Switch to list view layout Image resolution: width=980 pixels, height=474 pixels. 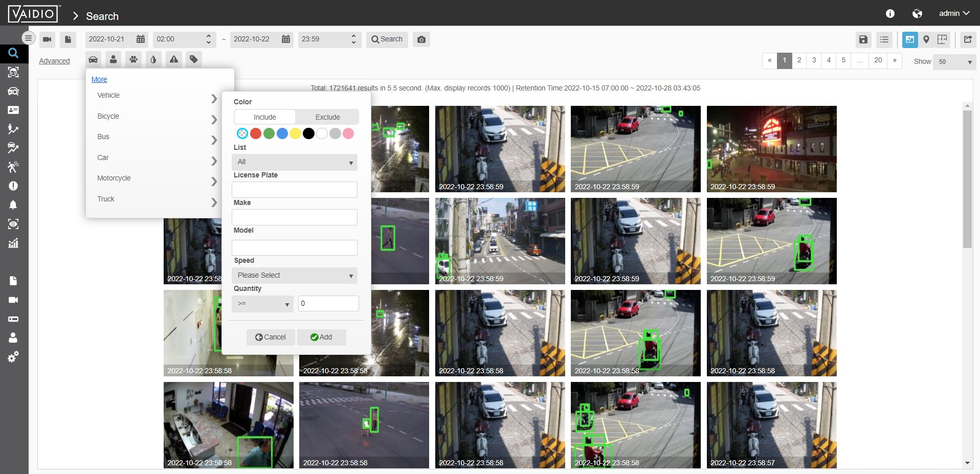point(884,39)
